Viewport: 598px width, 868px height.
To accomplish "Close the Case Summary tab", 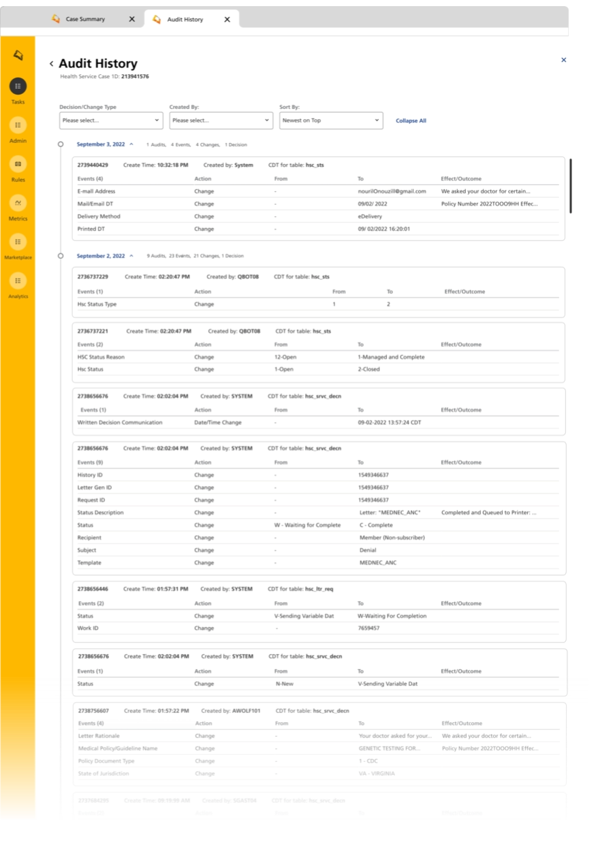I will (x=132, y=19).
